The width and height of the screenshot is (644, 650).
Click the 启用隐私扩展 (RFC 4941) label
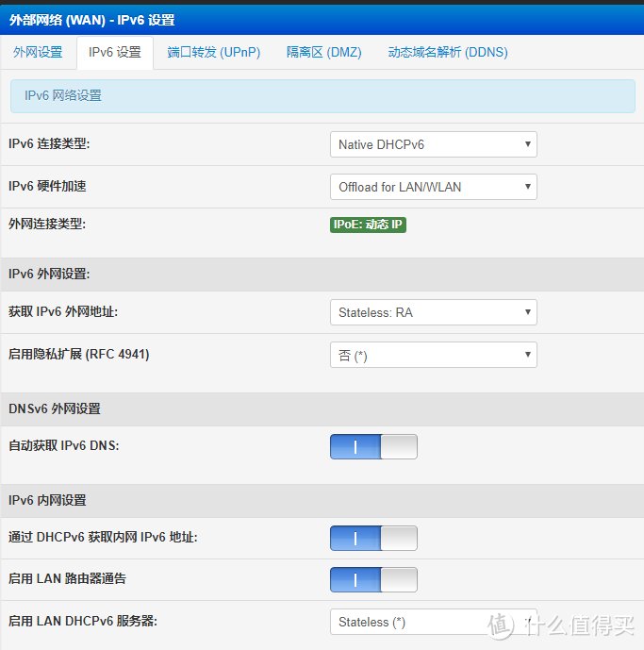coord(79,355)
